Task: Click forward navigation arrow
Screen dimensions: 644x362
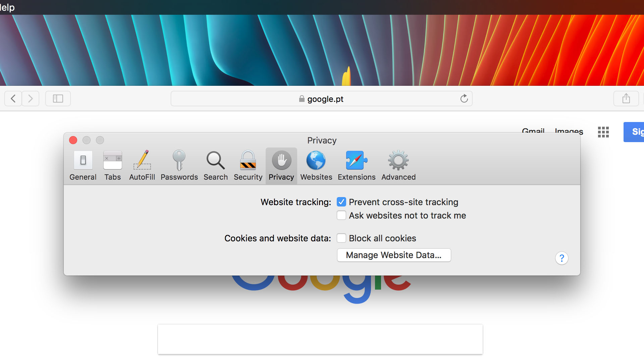Action: [x=31, y=98]
